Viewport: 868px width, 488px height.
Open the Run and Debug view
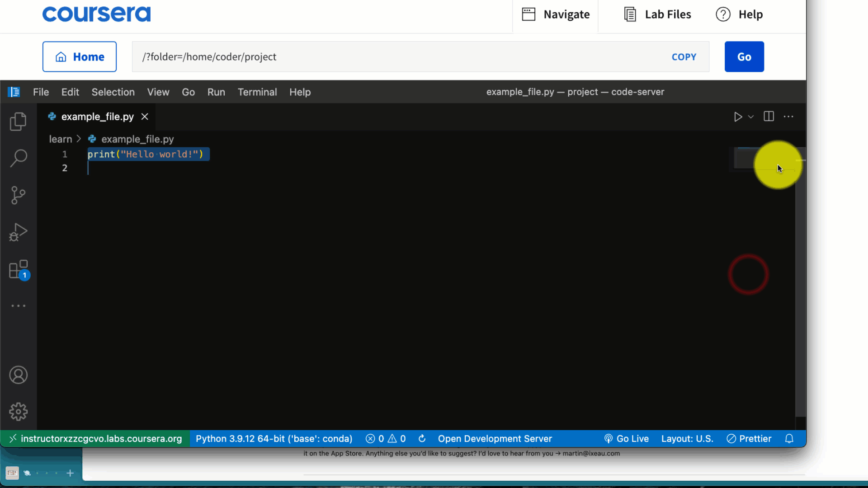tap(18, 232)
